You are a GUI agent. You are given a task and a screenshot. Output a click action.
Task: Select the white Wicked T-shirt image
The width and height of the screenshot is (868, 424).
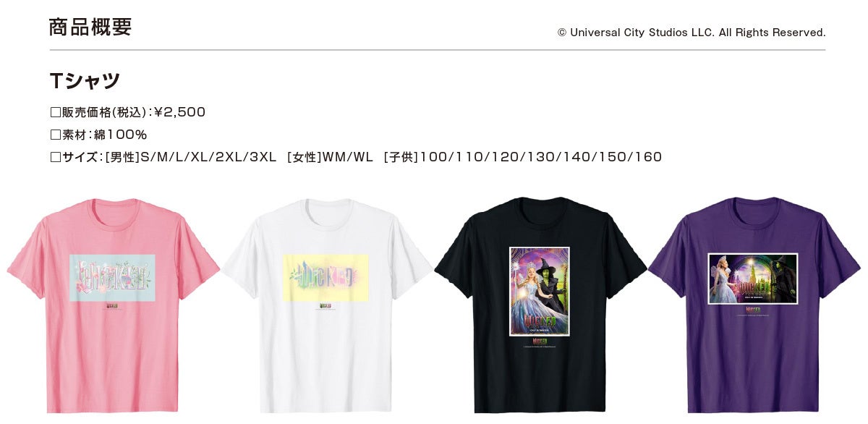point(326,305)
